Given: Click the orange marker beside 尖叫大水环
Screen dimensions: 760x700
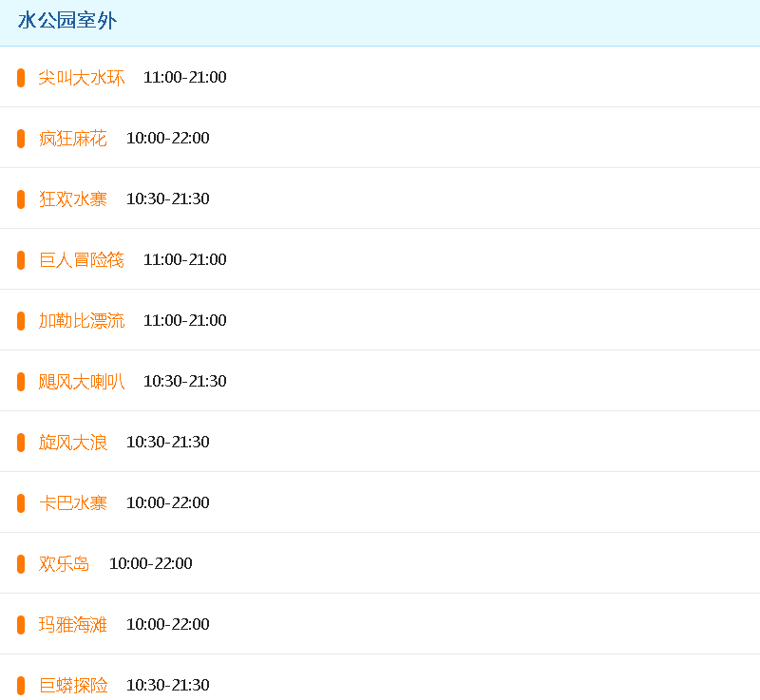Looking at the screenshot, I should 21,78.
